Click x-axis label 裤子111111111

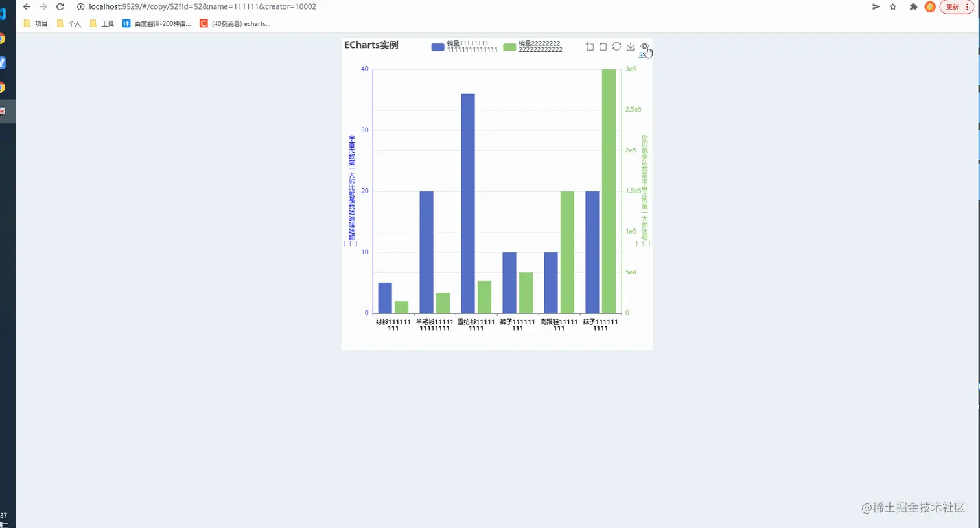517,325
